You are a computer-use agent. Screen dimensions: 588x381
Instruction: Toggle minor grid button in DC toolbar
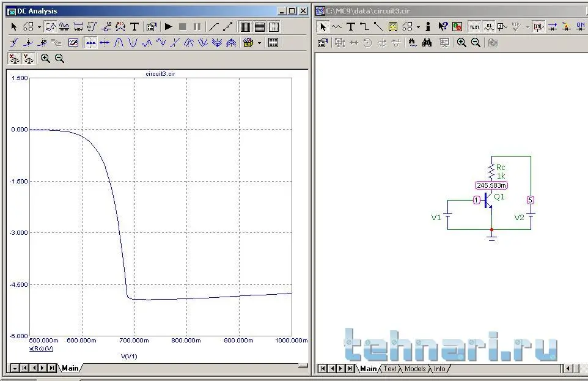274,27
